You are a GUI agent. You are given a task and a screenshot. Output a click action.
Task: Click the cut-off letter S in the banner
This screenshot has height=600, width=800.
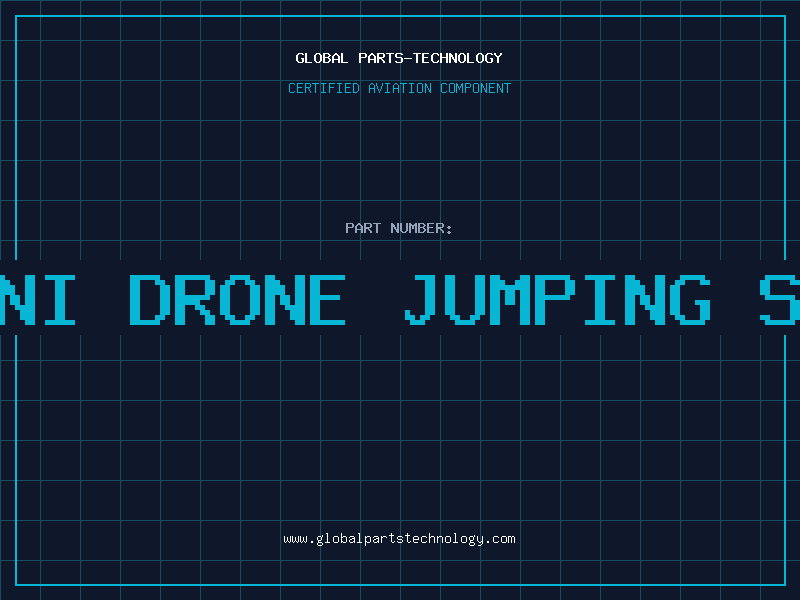(780, 300)
